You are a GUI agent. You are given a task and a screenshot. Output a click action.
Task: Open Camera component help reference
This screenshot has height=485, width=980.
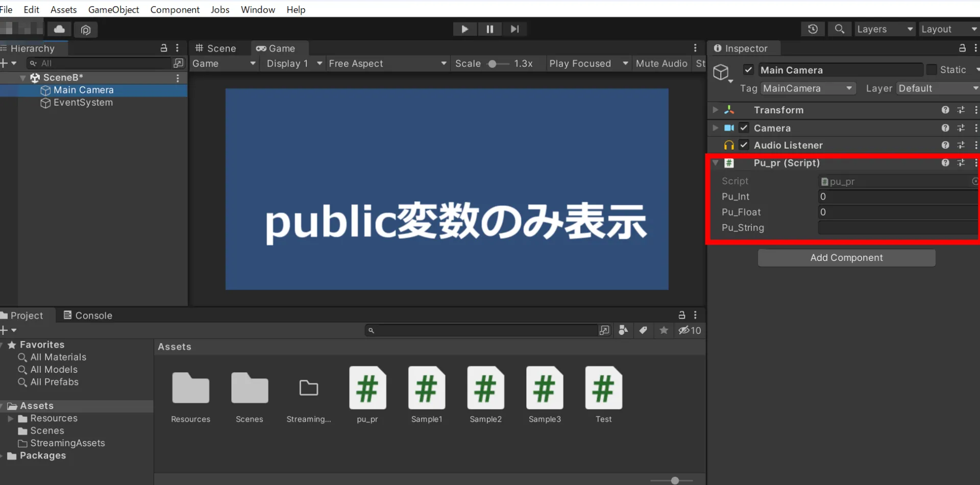pos(945,128)
